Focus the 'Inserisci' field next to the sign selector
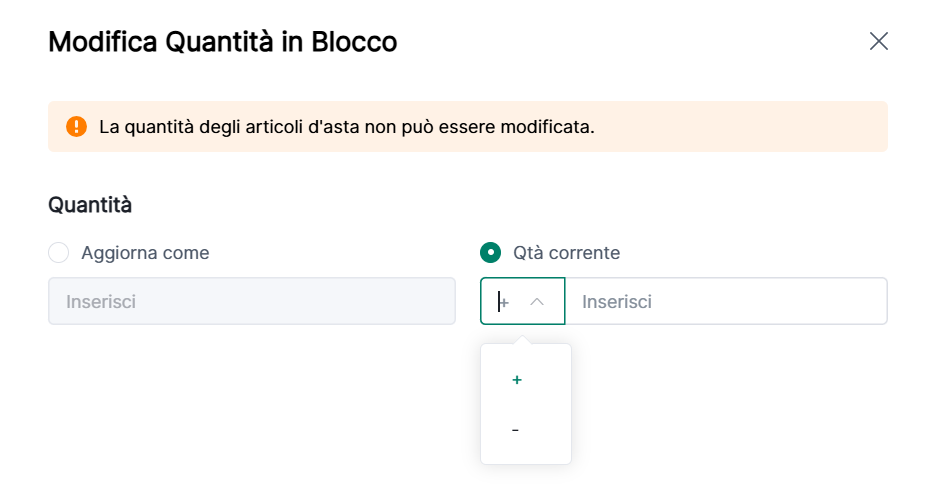Viewport: 933px width, 491px height. [x=725, y=301]
